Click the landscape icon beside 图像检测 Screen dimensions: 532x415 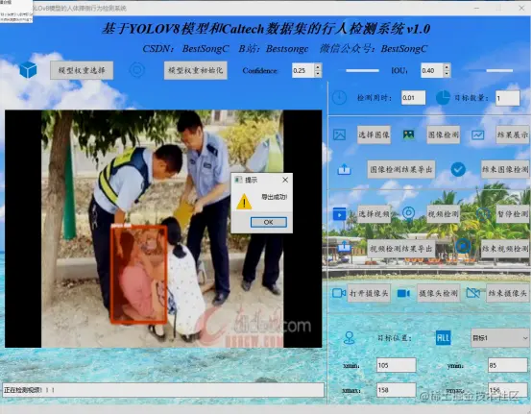point(408,134)
